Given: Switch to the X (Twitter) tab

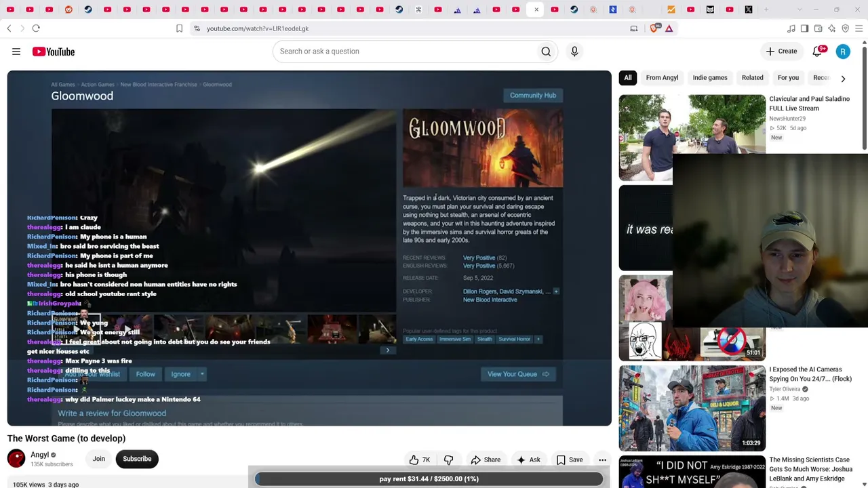Looking at the screenshot, I should click(749, 9).
